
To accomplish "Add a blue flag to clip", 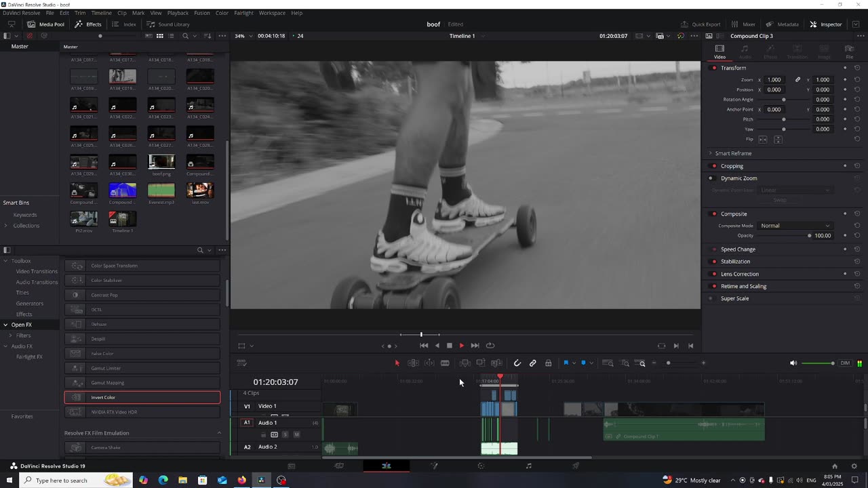I will [x=566, y=363].
